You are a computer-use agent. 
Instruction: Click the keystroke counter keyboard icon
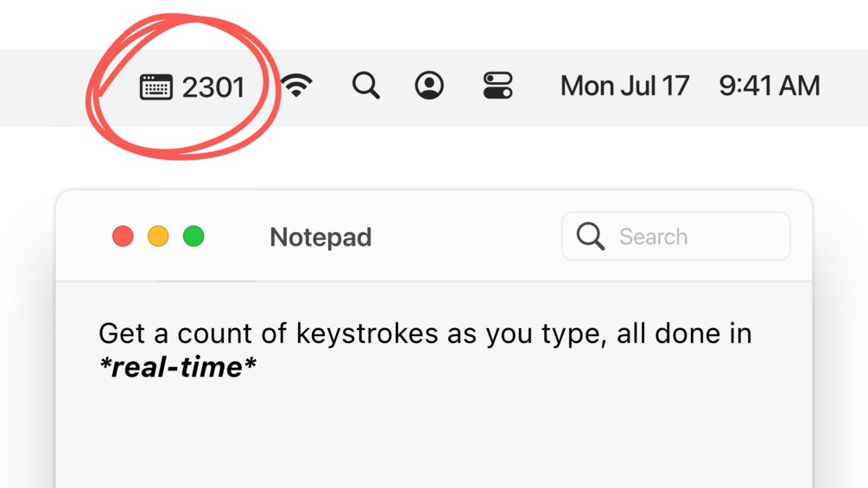[x=156, y=87]
